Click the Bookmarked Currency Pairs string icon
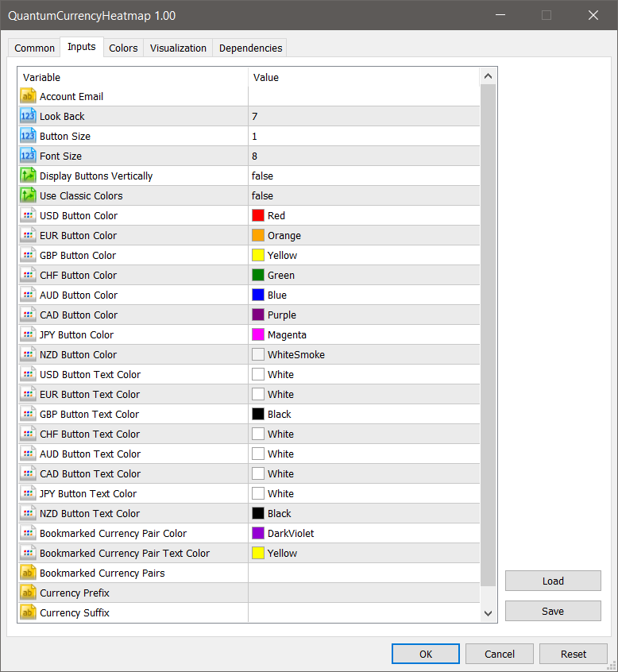Viewport: 618px width, 672px height. tap(28, 573)
